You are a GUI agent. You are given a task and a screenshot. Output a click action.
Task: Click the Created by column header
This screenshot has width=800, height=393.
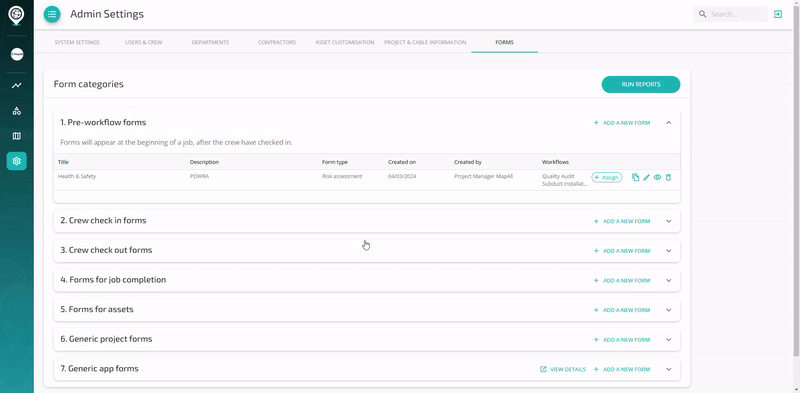(468, 162)
